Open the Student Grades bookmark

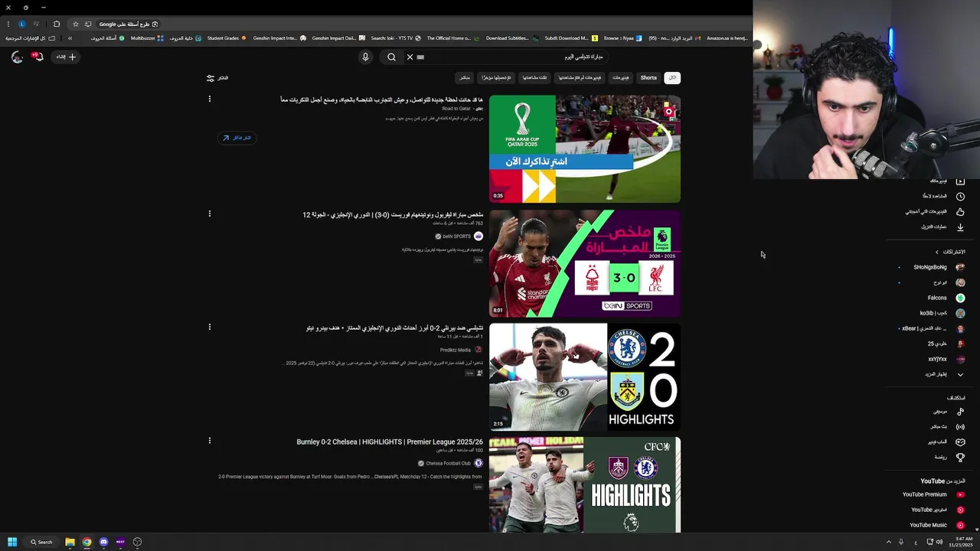pyautogui.click(x=227, y=38)
